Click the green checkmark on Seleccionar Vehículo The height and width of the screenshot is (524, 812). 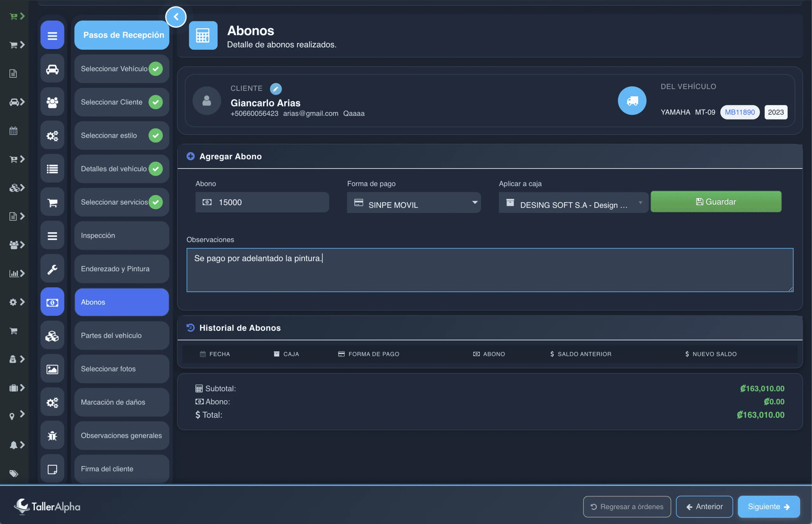point(156,69)
